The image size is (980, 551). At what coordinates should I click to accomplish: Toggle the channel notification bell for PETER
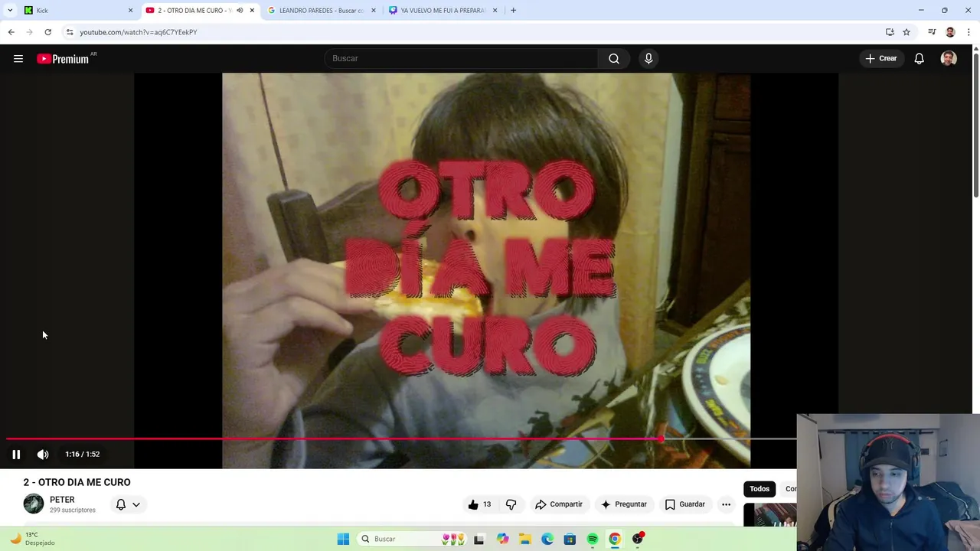120,504
